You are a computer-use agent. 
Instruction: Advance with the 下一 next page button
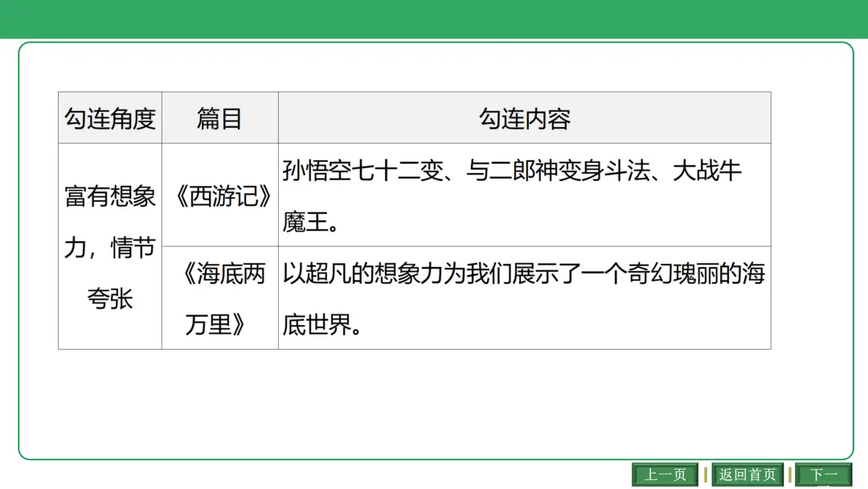pos(824,475)
